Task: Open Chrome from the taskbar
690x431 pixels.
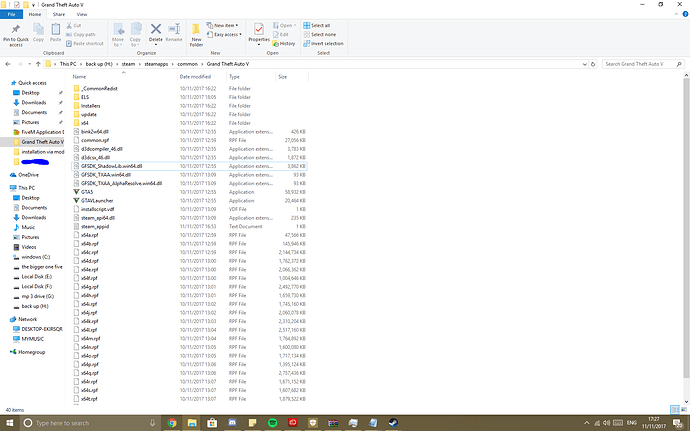Action: point(172,423)
